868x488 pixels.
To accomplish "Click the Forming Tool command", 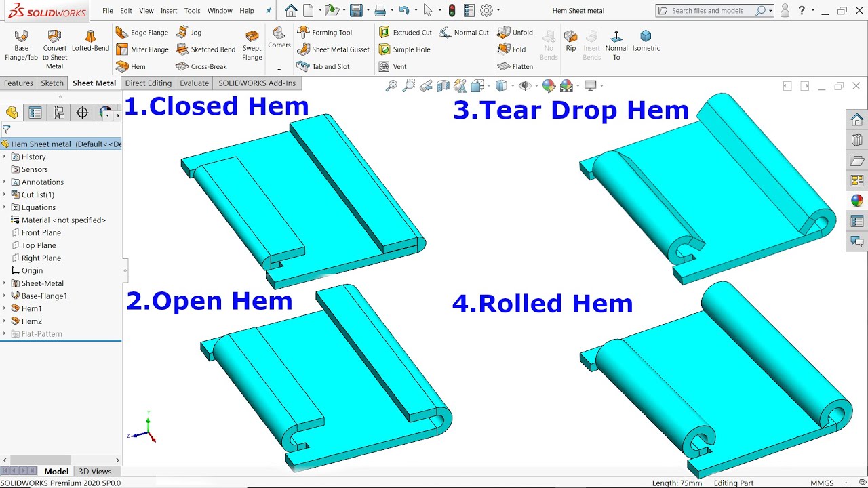I will (x=325, y=33).
